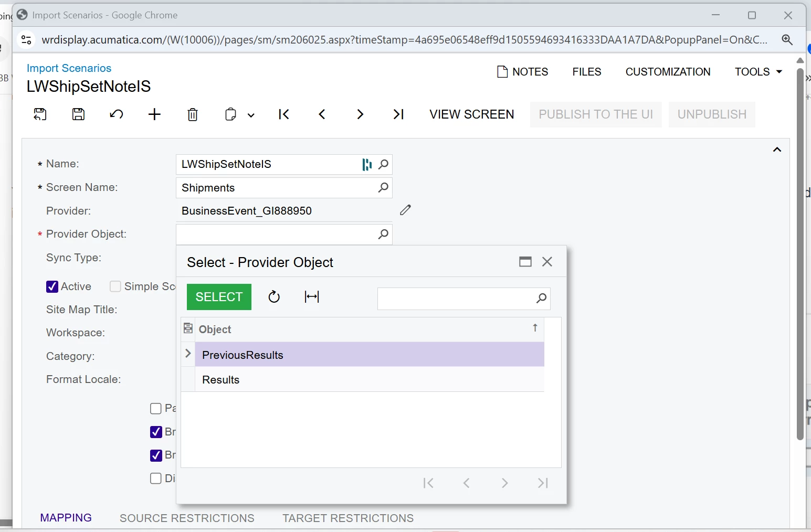The width and height of the screenshot is (811, 532).
Task: Sort by the Object column header
Action: [370, 329]
